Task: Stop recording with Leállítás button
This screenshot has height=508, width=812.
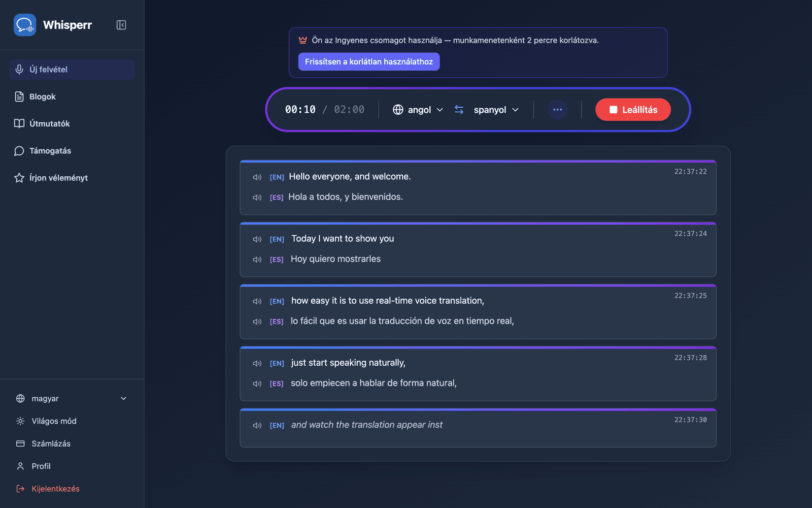Action: click(x=633, y=110)
